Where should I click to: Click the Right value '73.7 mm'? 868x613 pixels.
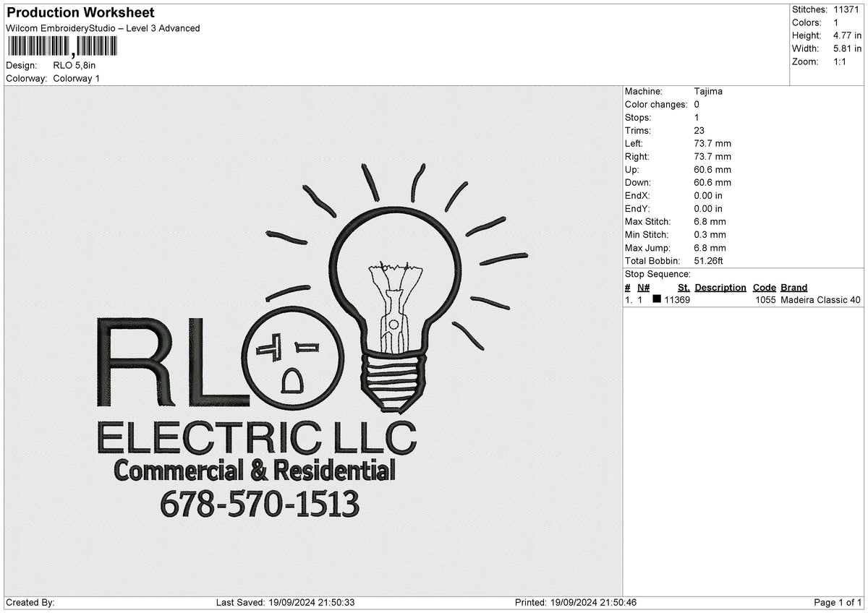coord(712,156)
